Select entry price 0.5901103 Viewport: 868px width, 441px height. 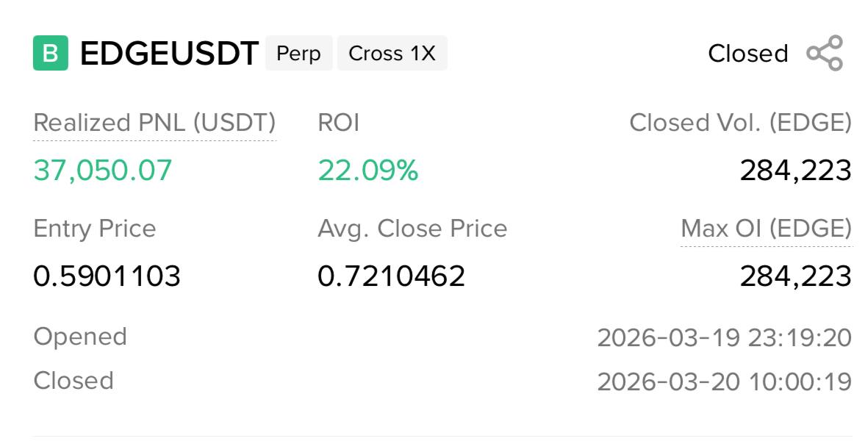[x=107, y=276]
